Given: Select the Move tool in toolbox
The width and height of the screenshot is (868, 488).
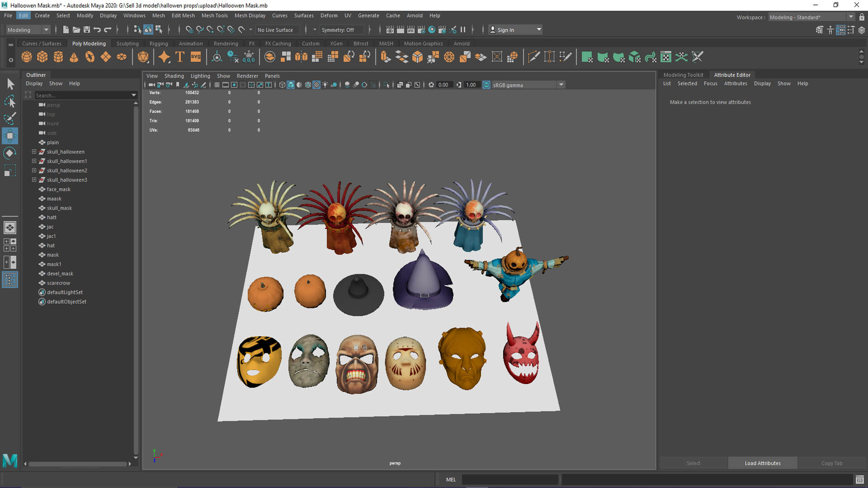Looking at the screenshot, I should click(10, 136).
